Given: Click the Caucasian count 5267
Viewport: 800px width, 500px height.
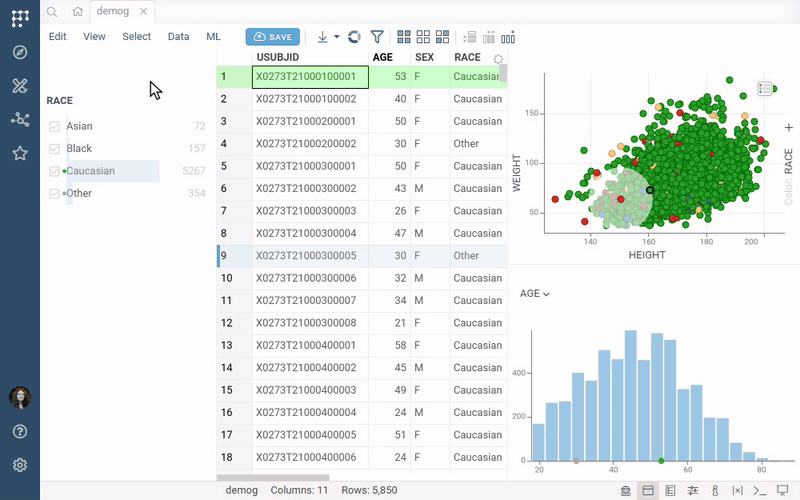Looking at the screenshot, I should point(194,171).
